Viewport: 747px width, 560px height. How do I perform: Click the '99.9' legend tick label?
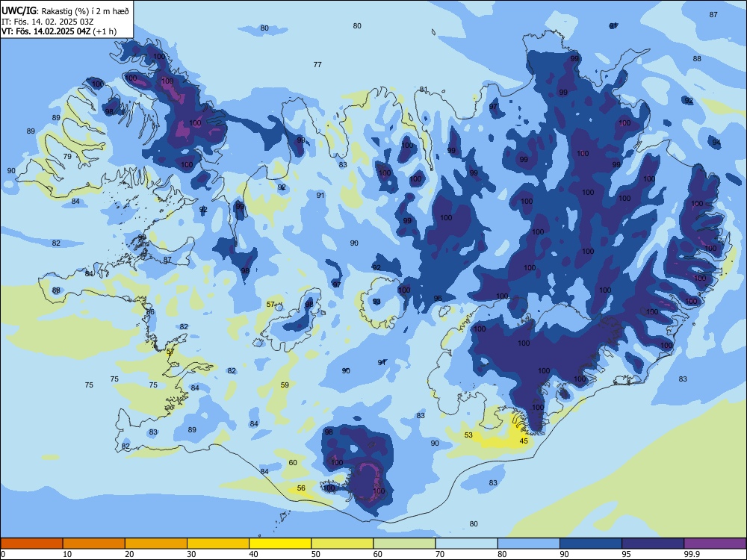tap(691, 554)
